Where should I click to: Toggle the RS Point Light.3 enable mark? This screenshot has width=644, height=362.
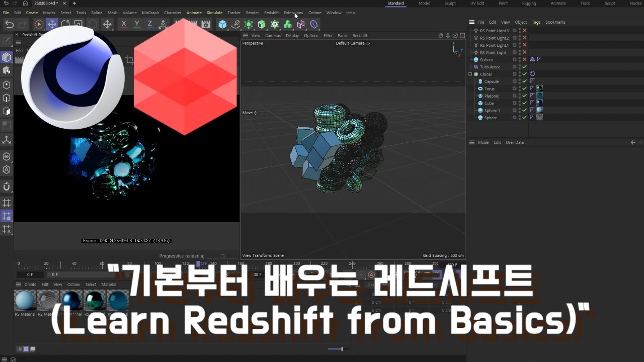point(525,31)
